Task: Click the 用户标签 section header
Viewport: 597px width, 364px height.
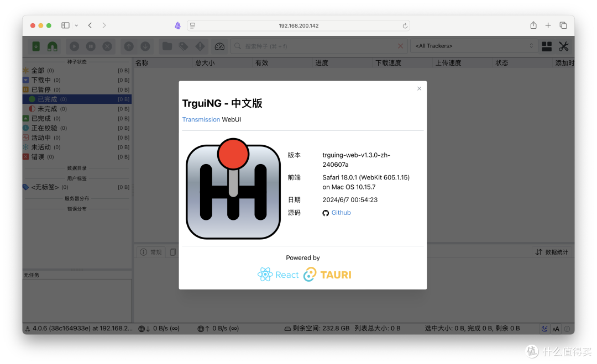Action: click(x=77, y=178)
